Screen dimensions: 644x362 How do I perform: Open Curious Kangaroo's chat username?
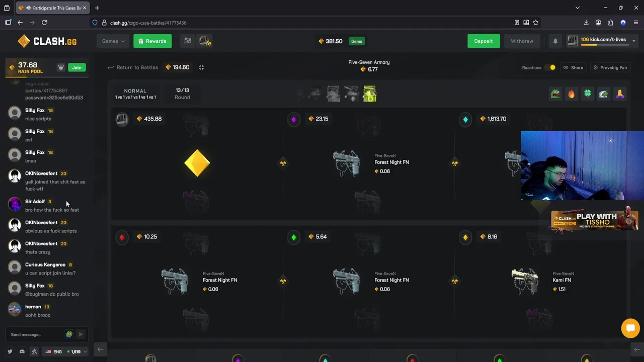point(45,265)
